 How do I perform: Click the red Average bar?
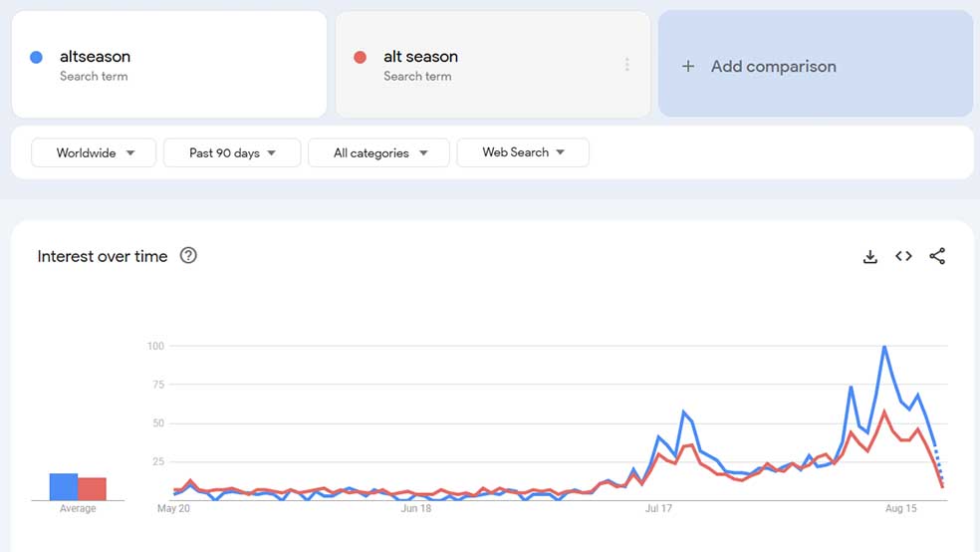tap(92, 489)
